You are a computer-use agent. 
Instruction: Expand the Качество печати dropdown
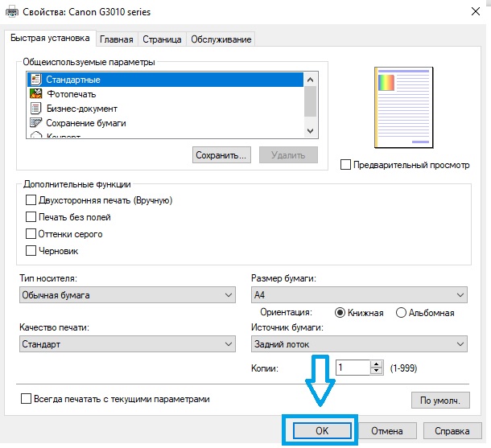point(126,344)
